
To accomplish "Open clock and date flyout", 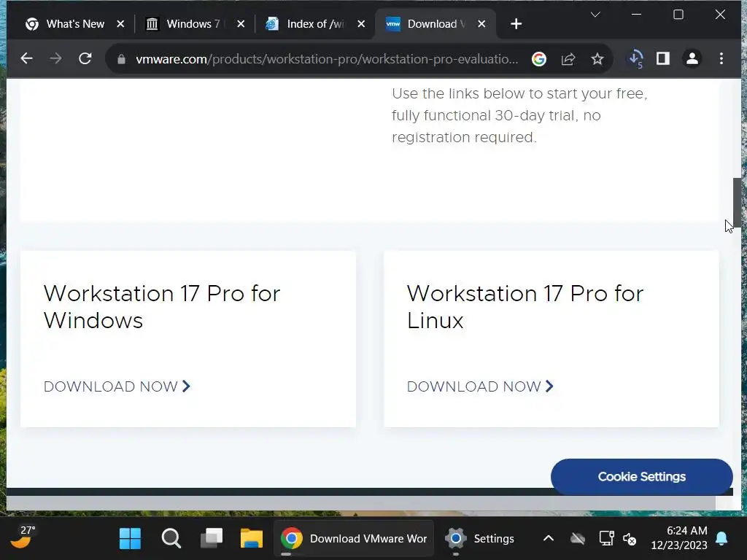I will (x=679, y=538).
